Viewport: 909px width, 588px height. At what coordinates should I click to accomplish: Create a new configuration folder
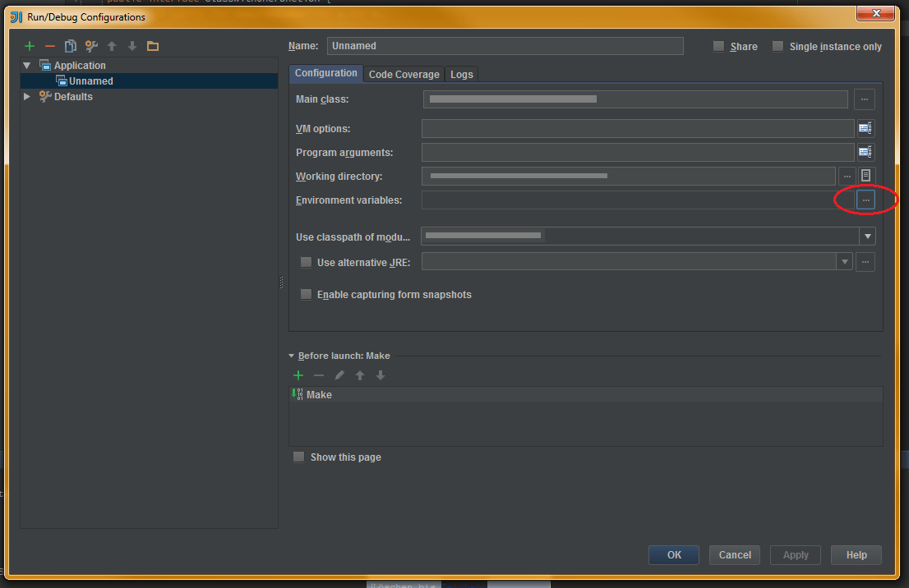pos(153,46)
